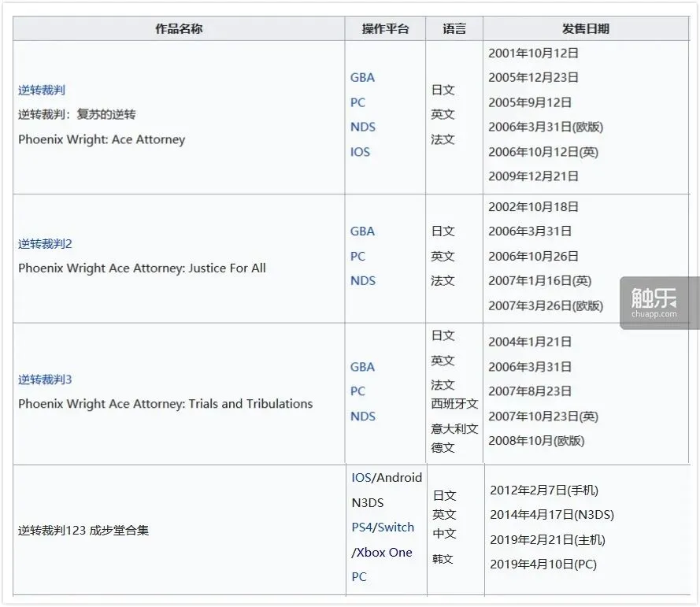This screenshot has height=607, width=700.
Task: Select text Phoenix Wright: Ace Attorney
Action: pos(102,139)
